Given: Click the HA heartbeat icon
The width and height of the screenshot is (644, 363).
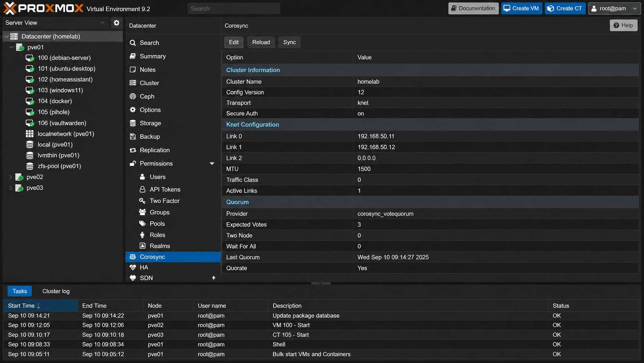Looking at the screenshot, I should point(133,267).
